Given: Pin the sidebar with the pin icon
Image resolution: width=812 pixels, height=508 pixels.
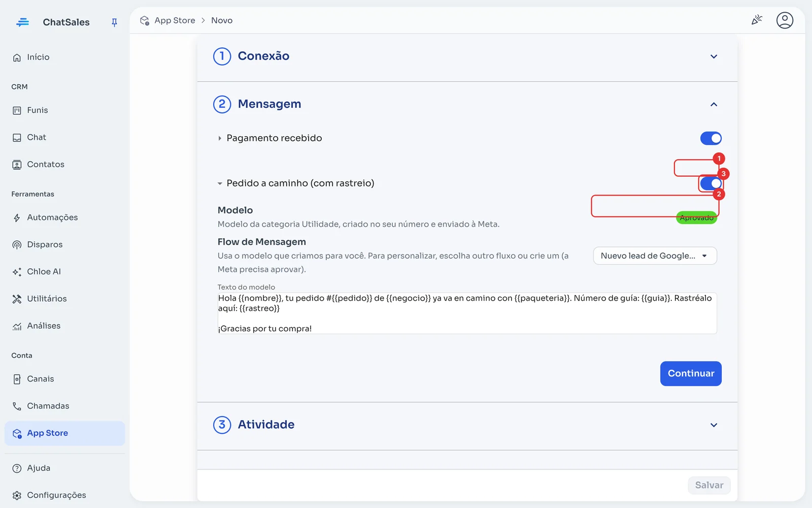Looking at the screenshot, I should click(x=114, y=22).
